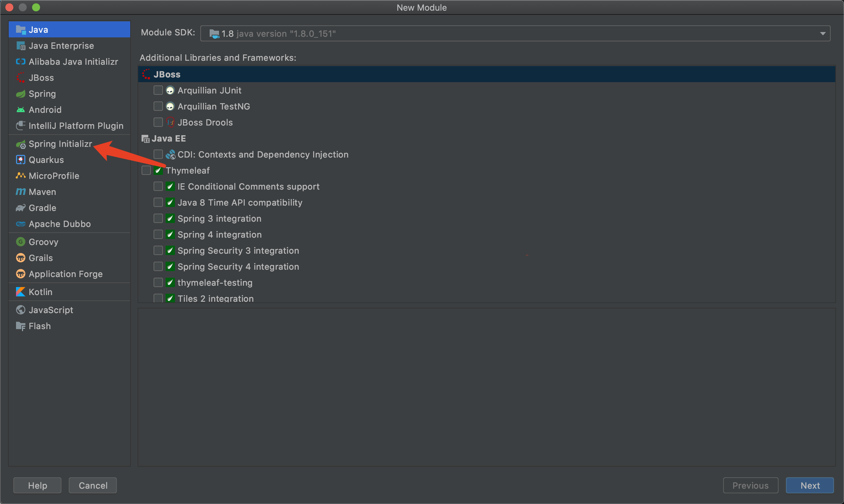Click the CDI injection icon

point(170,155)
